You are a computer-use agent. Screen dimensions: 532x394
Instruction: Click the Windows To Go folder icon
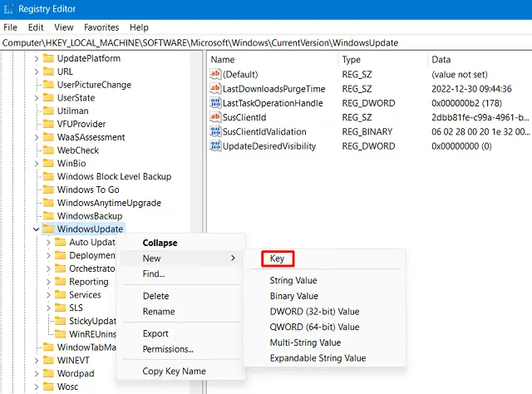[48, 190]
